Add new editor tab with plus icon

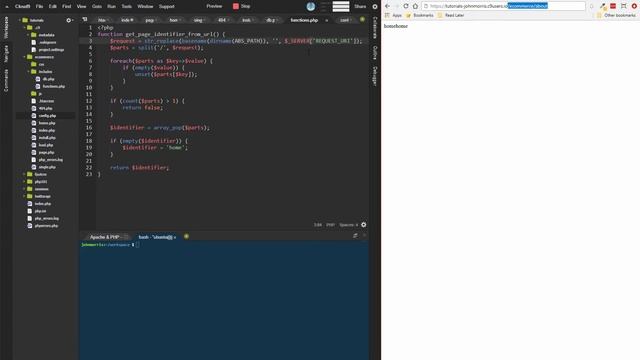[362, 20]
